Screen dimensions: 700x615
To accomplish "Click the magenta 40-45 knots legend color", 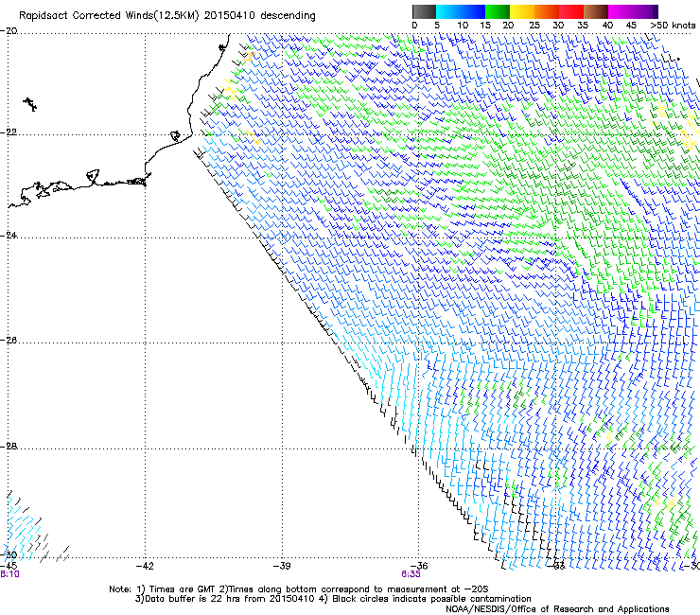I will [621, 11].
